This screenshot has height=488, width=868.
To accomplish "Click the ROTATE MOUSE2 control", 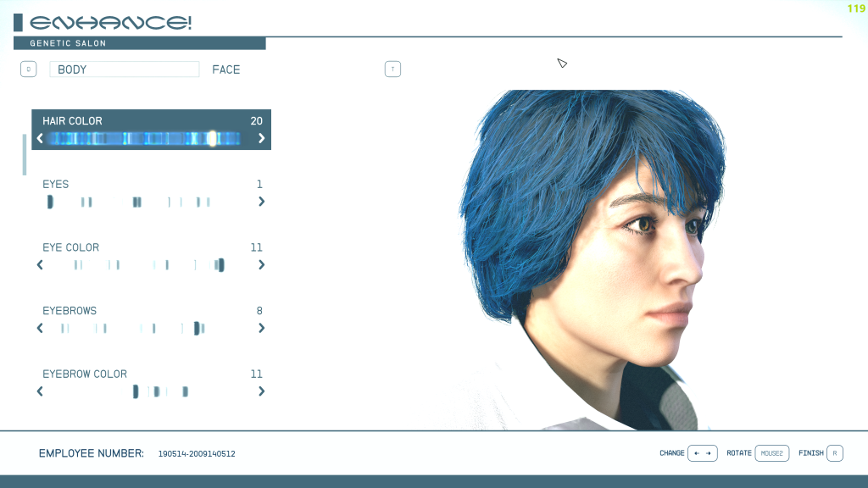I will pos(771,453).
